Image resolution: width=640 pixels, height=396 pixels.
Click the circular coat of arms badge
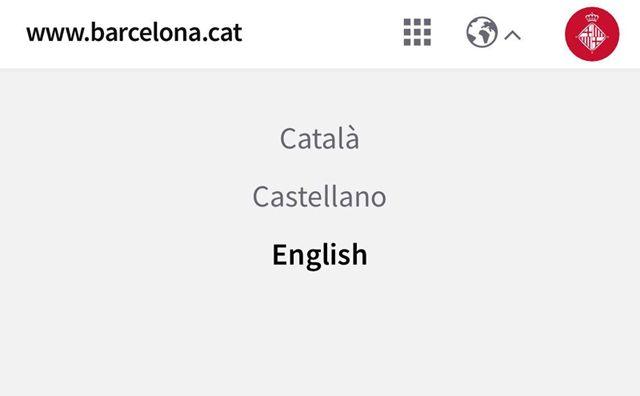[x=592, y=34]
